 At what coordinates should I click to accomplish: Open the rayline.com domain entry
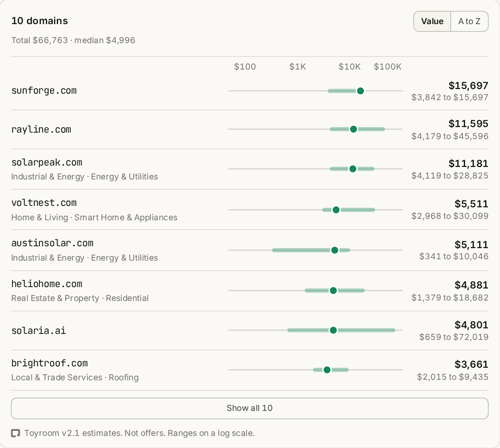250,130
